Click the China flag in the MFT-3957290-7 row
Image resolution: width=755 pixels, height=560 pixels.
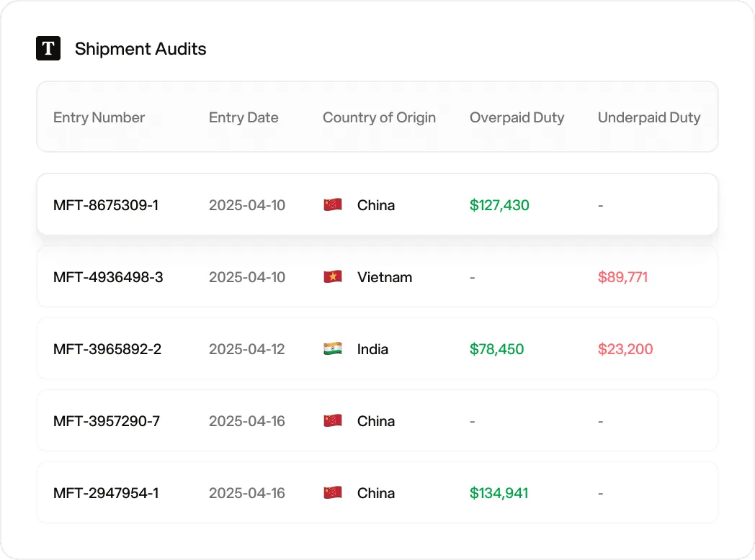click(x=333, y=420)
